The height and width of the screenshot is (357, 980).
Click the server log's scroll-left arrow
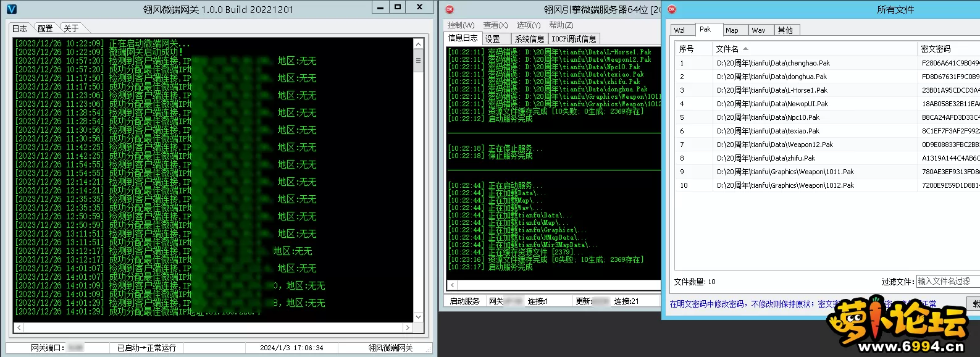pyautogui.click(x=453, y=285)
